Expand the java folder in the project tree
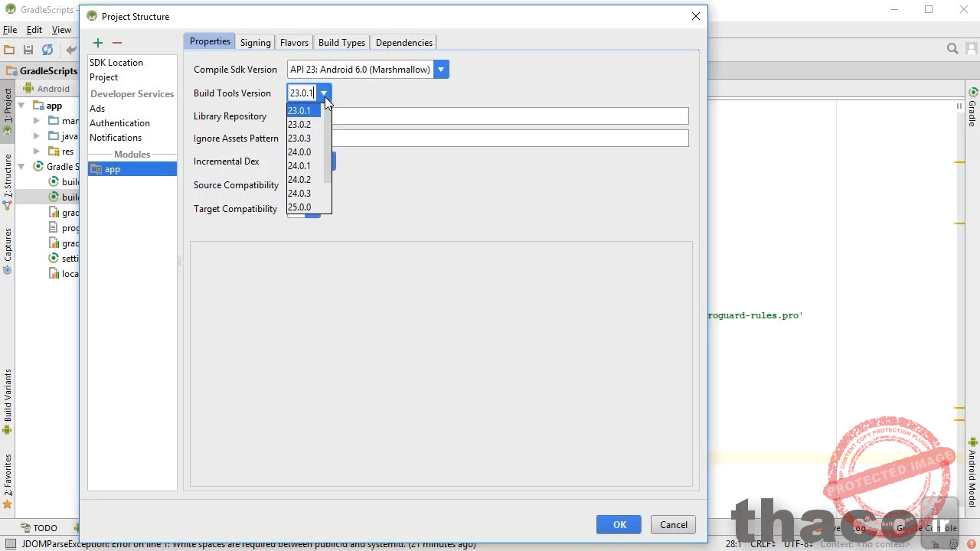 36,136
